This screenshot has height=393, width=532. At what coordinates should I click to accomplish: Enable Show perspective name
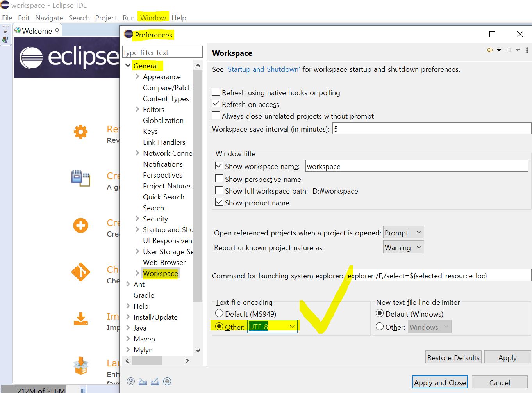click(219, 179)
